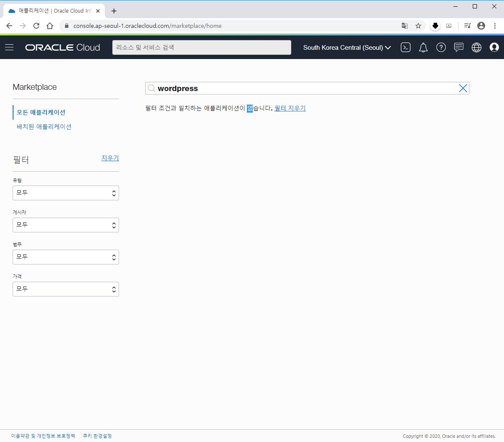
Task: Click the Oracle Cloud logo
Action: [x=62, y=48]
